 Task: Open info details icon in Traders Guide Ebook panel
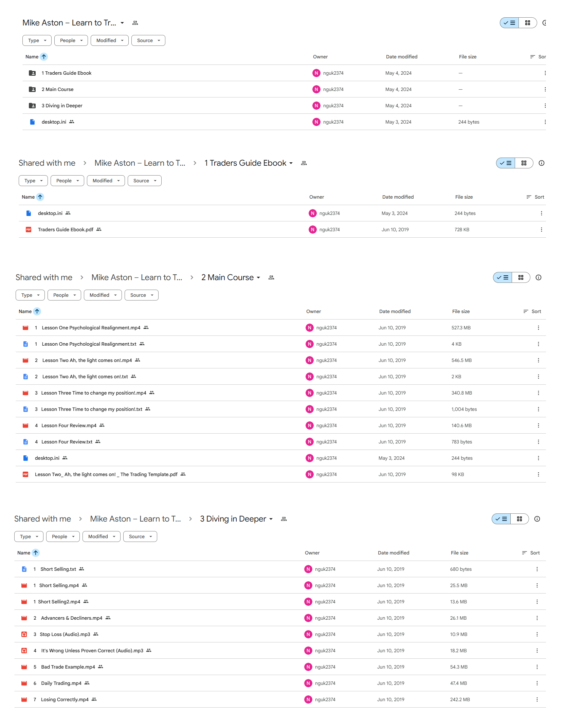point(542,163)
